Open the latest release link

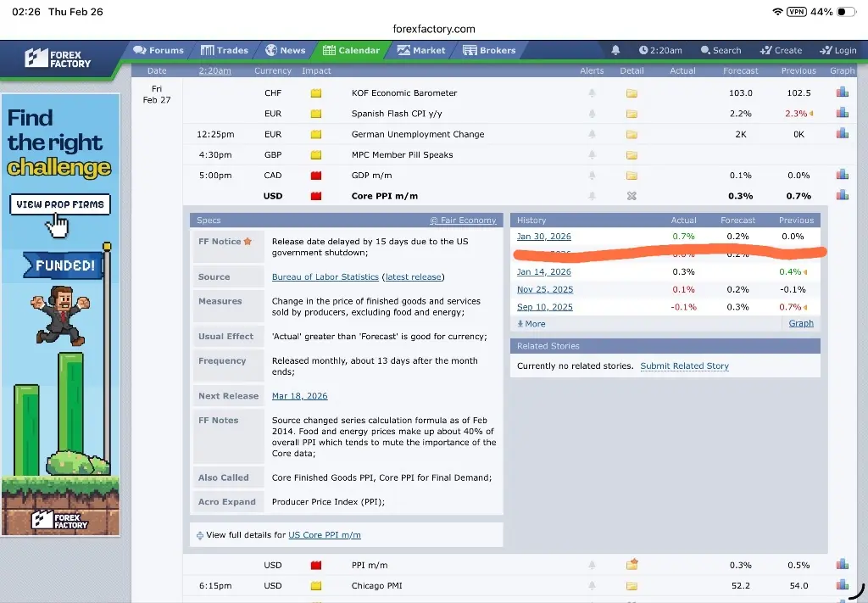click(x=413, y=276)
